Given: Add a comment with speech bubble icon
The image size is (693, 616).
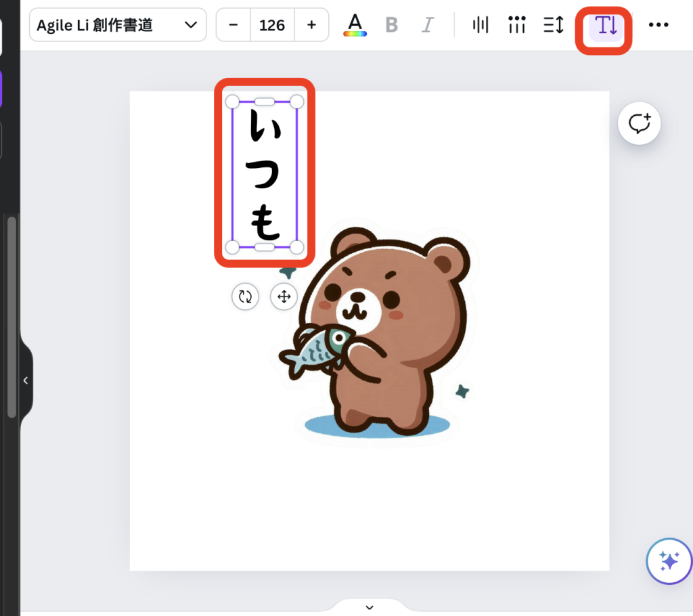Looking at the screenshot, I should (x=639, y=124).
